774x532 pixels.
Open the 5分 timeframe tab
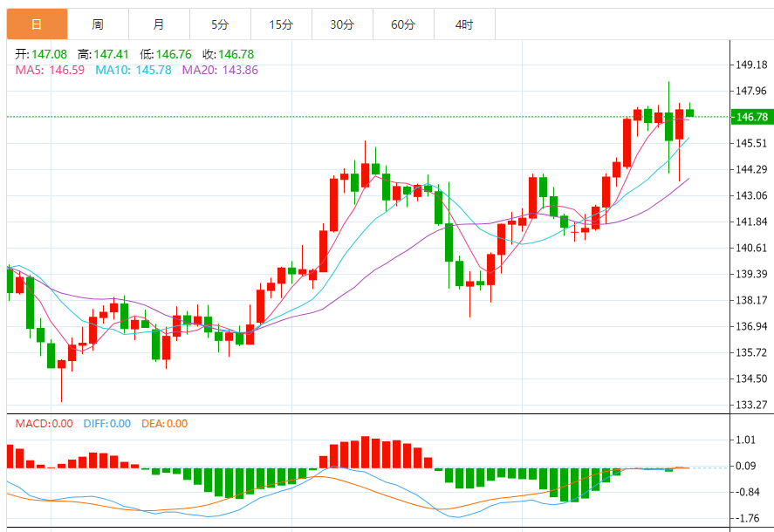pos(220,24)
